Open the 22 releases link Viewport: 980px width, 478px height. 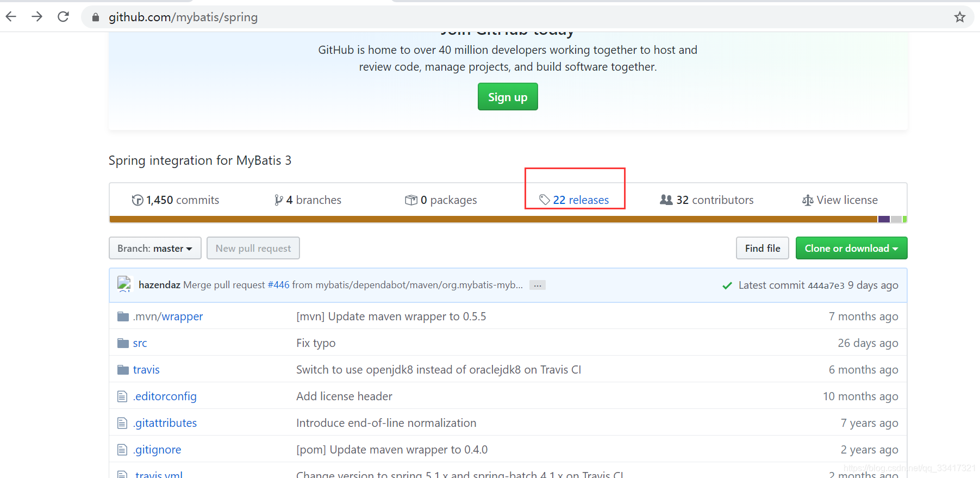tap(574, 200)
